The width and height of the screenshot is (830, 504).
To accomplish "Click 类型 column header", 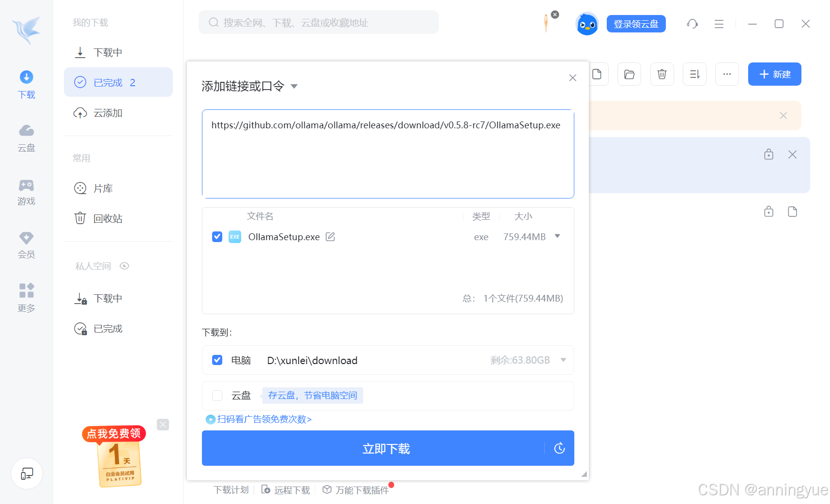I will click(x=481, y=216).
